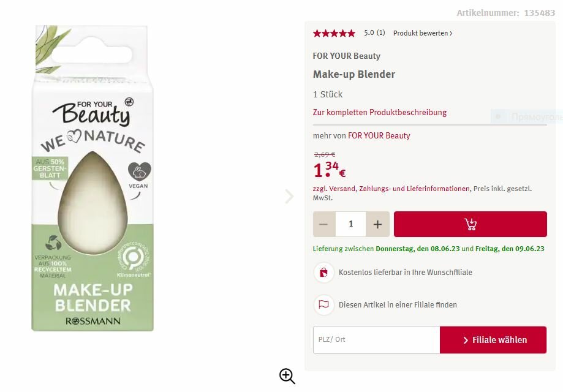This screenshot has width=563, height=392.
Task: Click the five-star rating icons
Action: coord(334,34)
